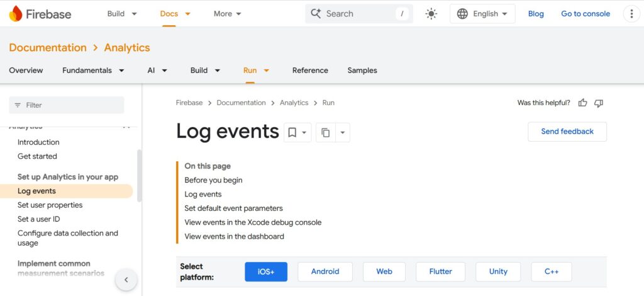Open the Reference tab

pos(310,71)
